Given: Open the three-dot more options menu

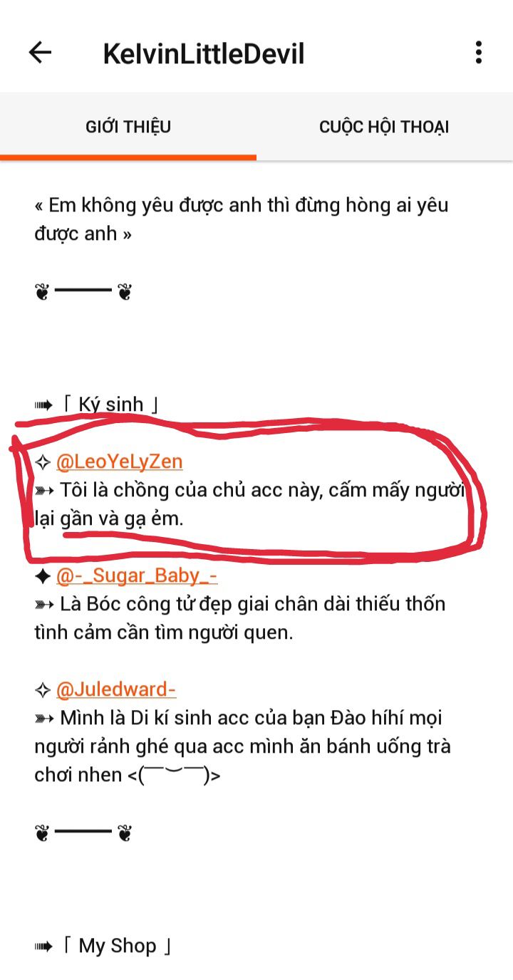Looking at the screenshot, I should coord(479,53).
